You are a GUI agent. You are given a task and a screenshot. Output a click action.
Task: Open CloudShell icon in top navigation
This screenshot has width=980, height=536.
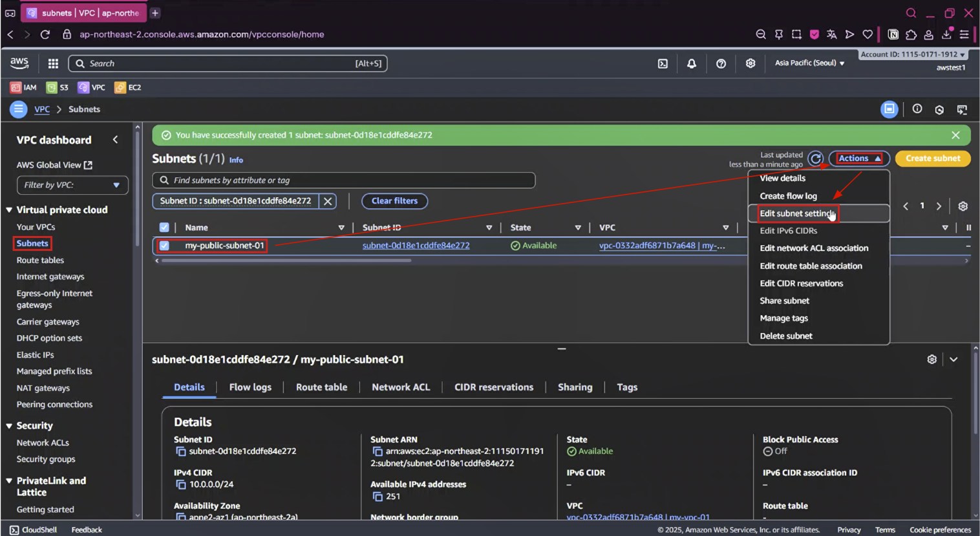tap(663, 63)
